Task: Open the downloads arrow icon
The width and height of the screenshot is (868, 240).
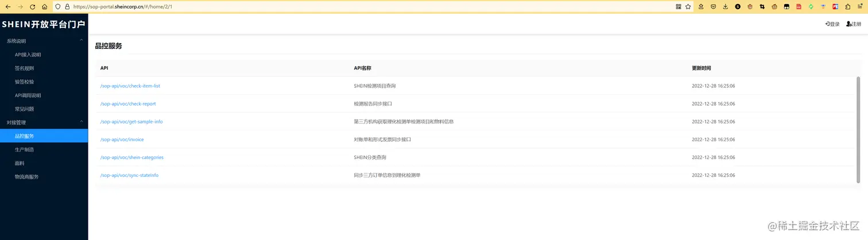Action: tap(726, 7)
